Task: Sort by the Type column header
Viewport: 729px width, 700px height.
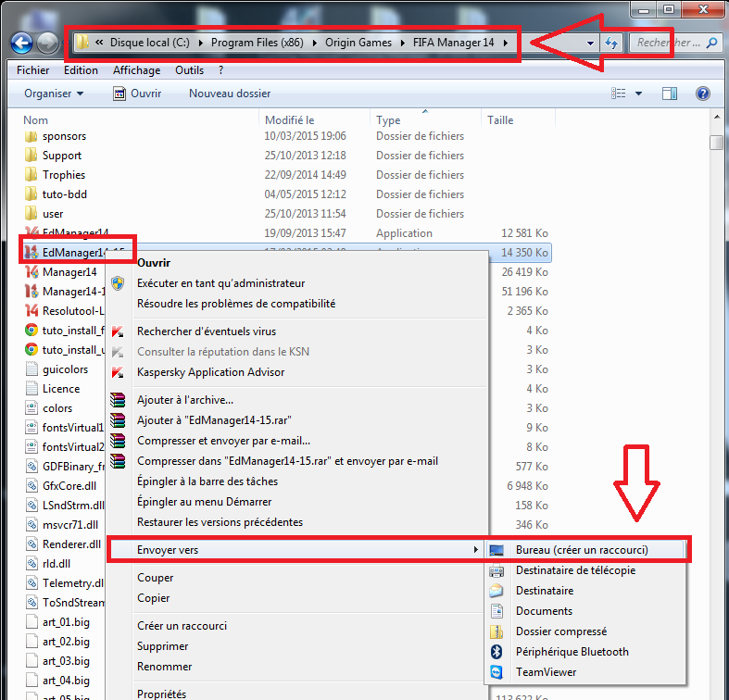Action: tap(388, 120)
